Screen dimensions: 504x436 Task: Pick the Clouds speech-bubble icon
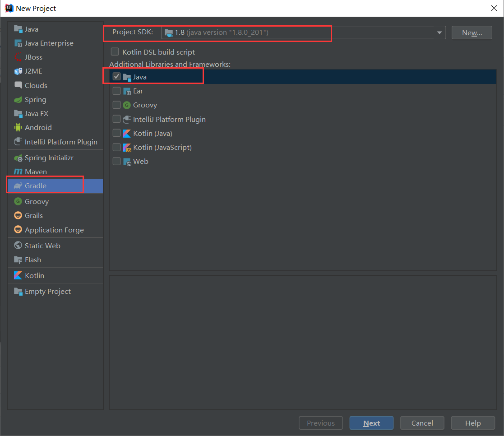point(18,85)
